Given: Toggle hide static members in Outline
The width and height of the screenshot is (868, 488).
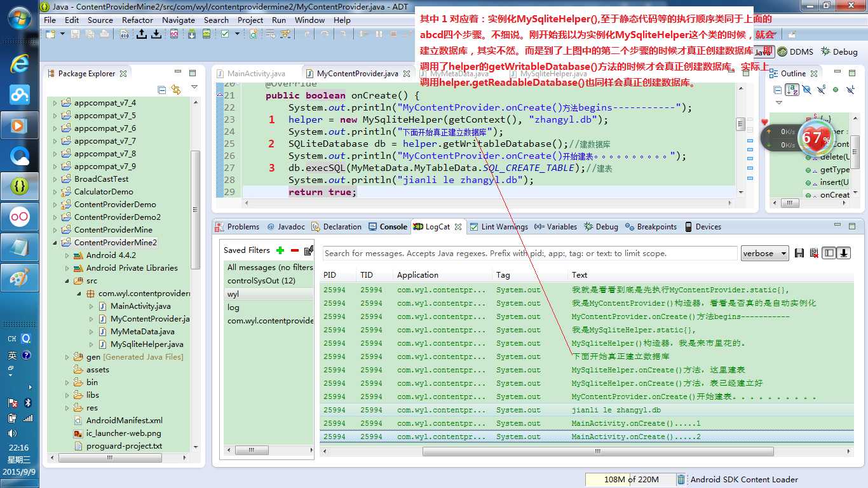Looking at the screenshot, I should [x=822, y=90].
